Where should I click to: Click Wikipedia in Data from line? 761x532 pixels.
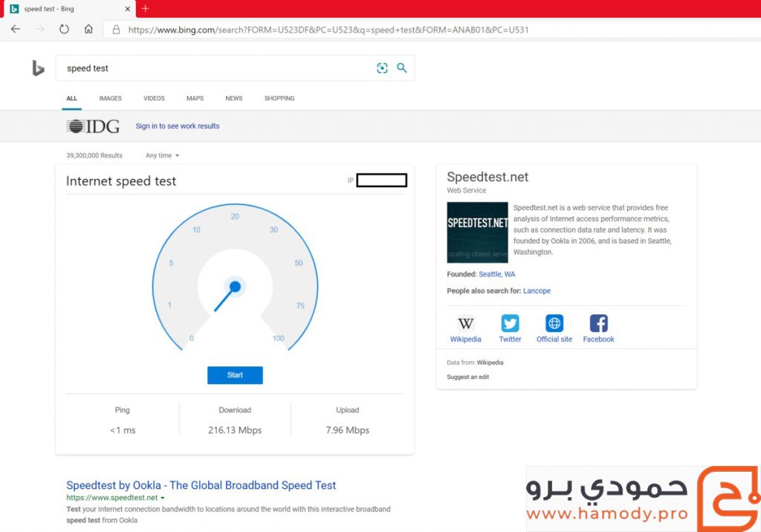[x=490, y=363]
